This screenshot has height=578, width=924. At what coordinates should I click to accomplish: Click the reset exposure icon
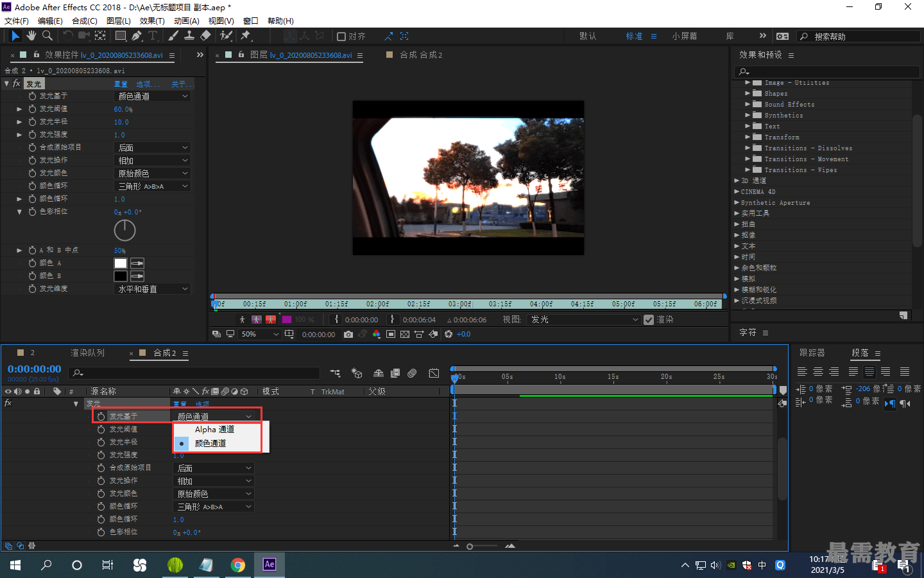pyautogui.click(x=449, y=334)
